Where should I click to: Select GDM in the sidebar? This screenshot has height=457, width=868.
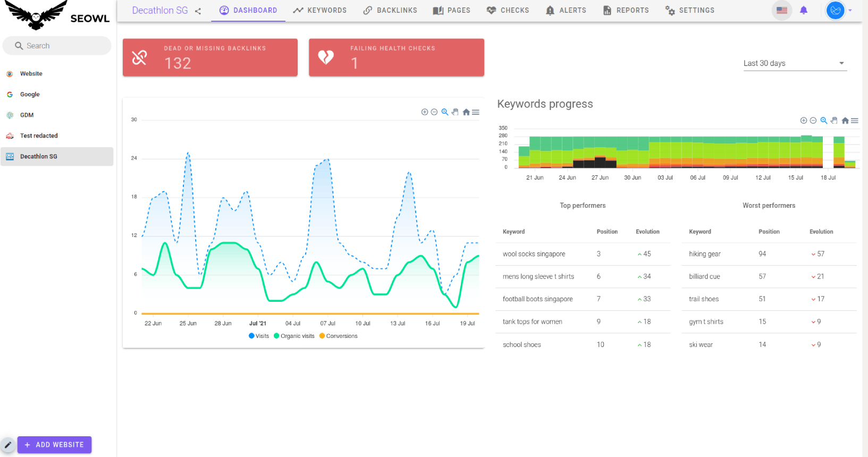point(57,115)
